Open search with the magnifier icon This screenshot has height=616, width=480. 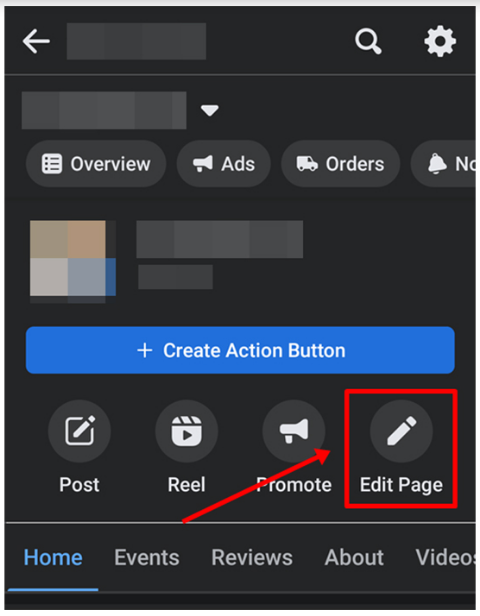click(x=368, y=41)
